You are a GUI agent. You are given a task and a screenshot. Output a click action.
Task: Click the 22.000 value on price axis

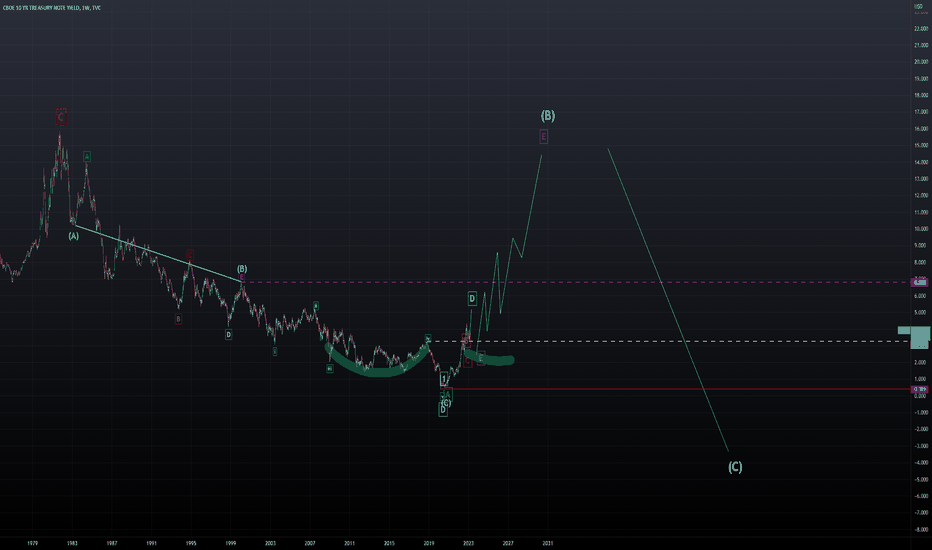point(921,29)
